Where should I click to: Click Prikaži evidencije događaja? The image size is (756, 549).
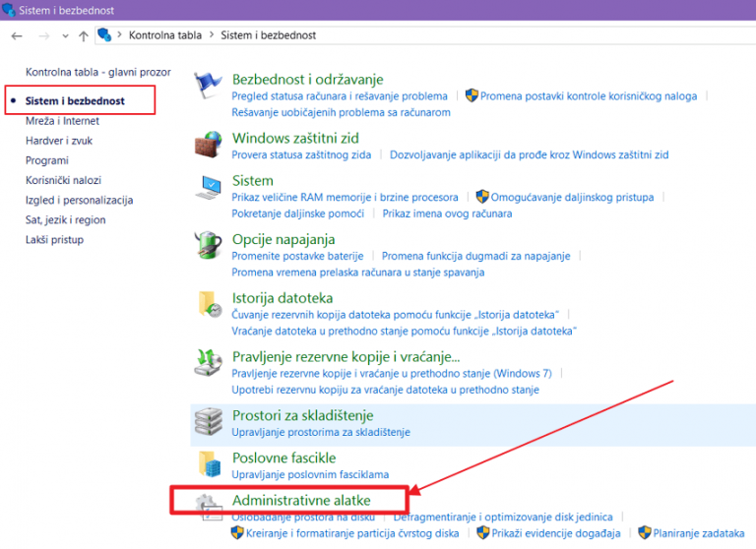[x=556, y=533]
